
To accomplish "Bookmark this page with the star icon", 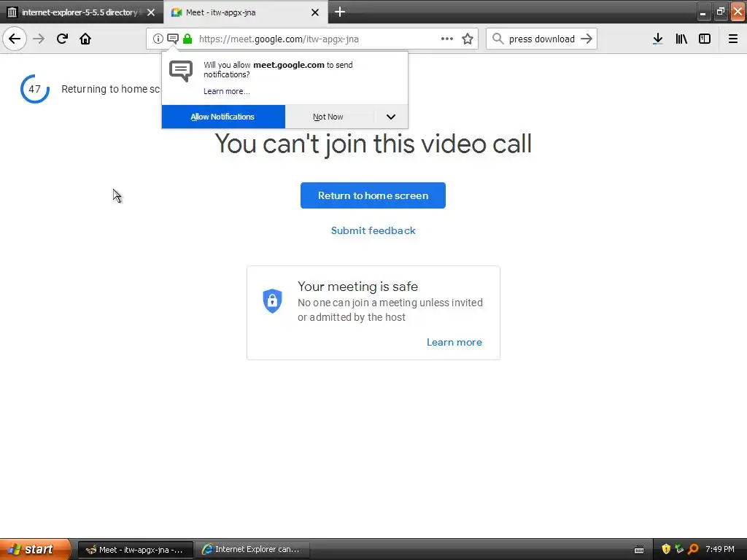I will pyautogui.click(x=468, y=39).
